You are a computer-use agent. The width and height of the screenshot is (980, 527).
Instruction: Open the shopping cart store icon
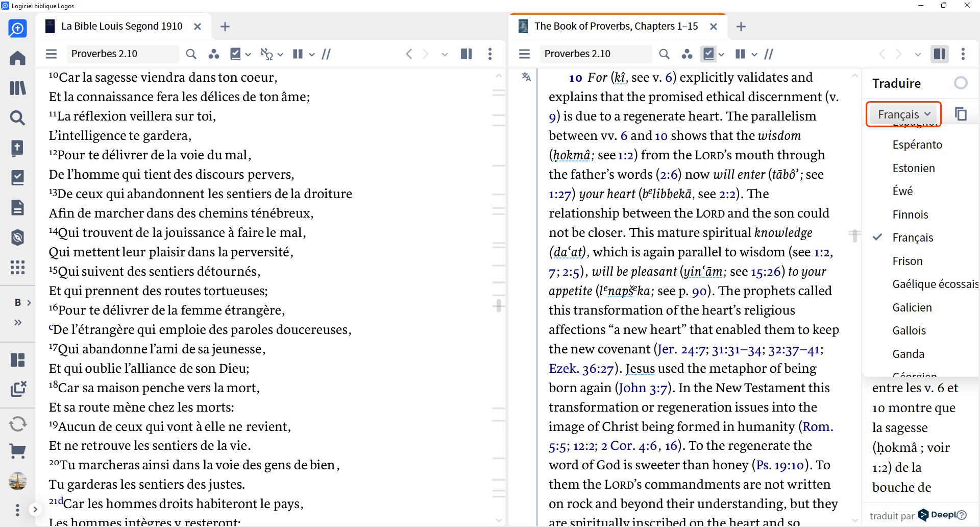click(x=17, y=451)
